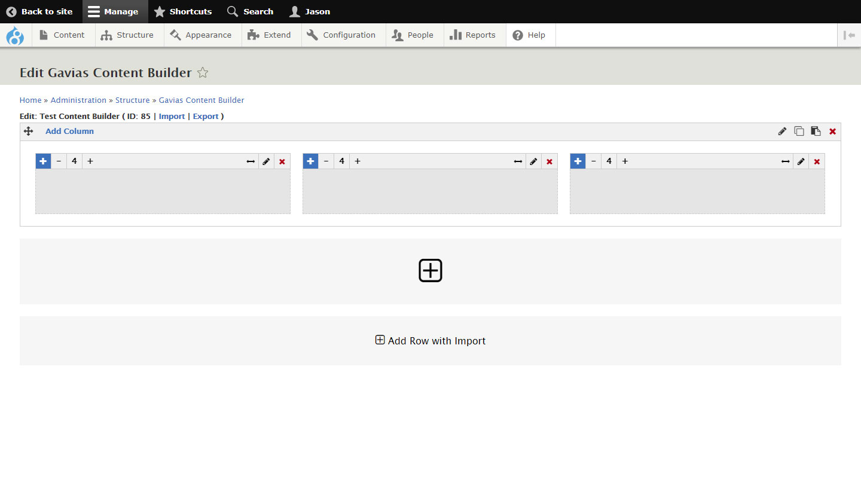The image size is (861, 504).
Task: Add an element to the first column
Action: pyautogui.click(x=43, y=161)
